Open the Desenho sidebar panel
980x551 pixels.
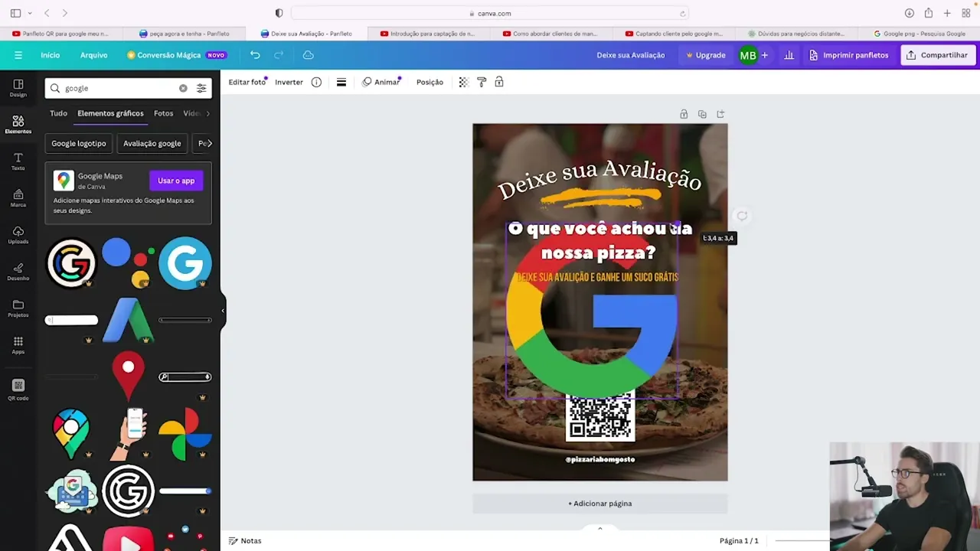[18, 271]
